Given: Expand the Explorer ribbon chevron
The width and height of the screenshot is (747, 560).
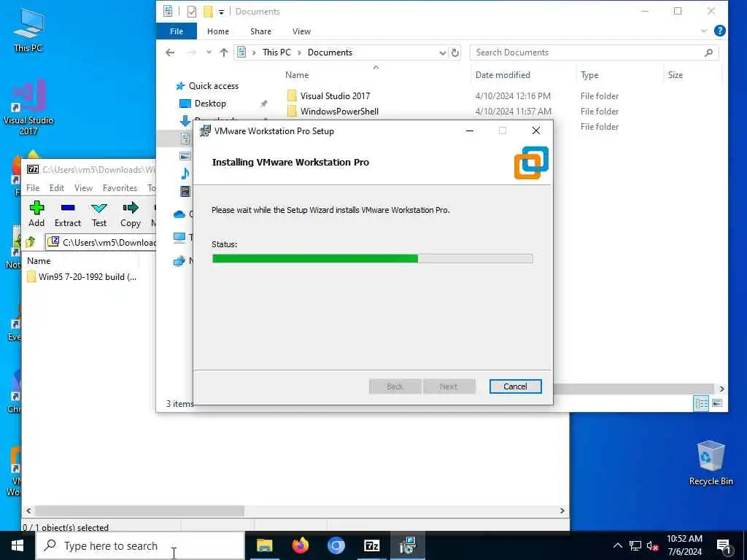Looking at the screenshot, I should (x=704, y=31).
